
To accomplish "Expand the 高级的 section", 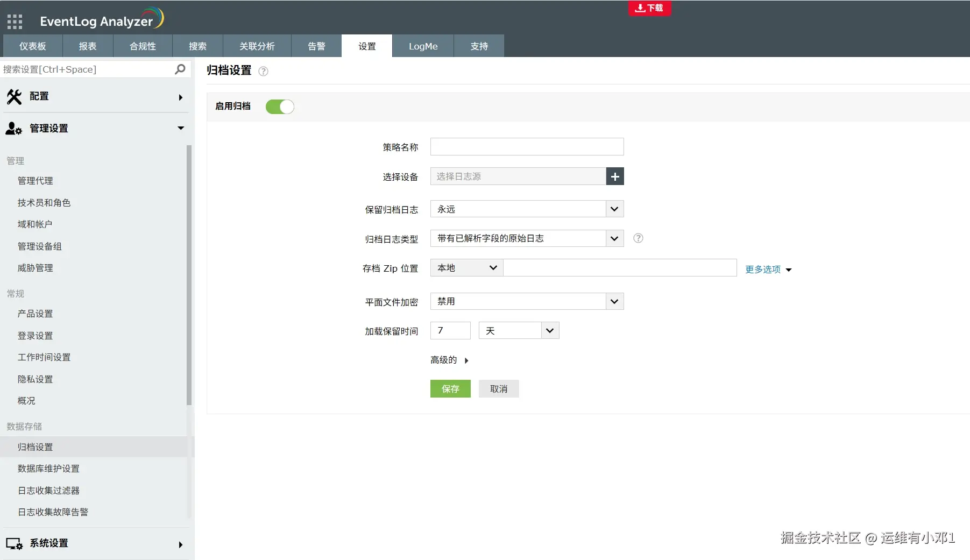I will (449, 360).
